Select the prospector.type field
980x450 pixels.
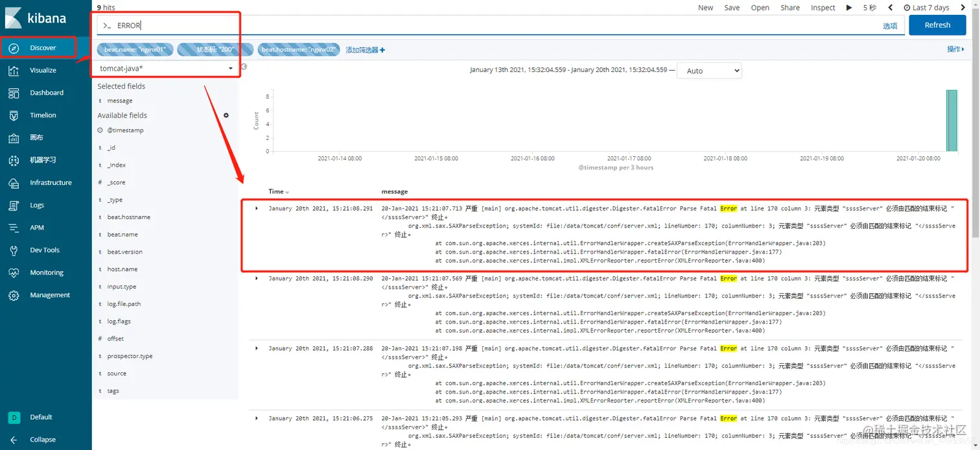[x=130, y=356]
